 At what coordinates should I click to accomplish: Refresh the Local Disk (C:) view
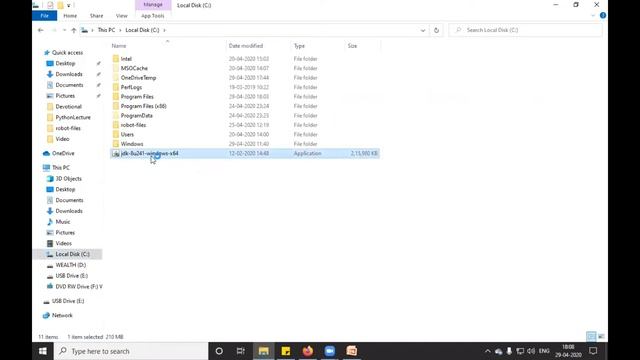(436, 30)
